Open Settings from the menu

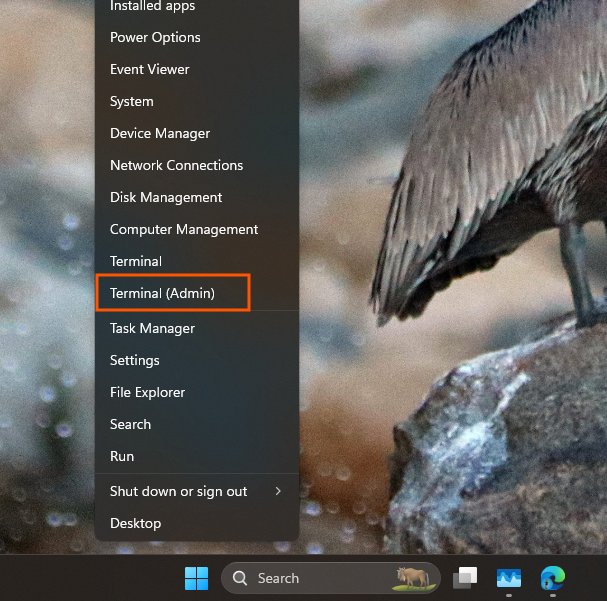tap(197, 361)
